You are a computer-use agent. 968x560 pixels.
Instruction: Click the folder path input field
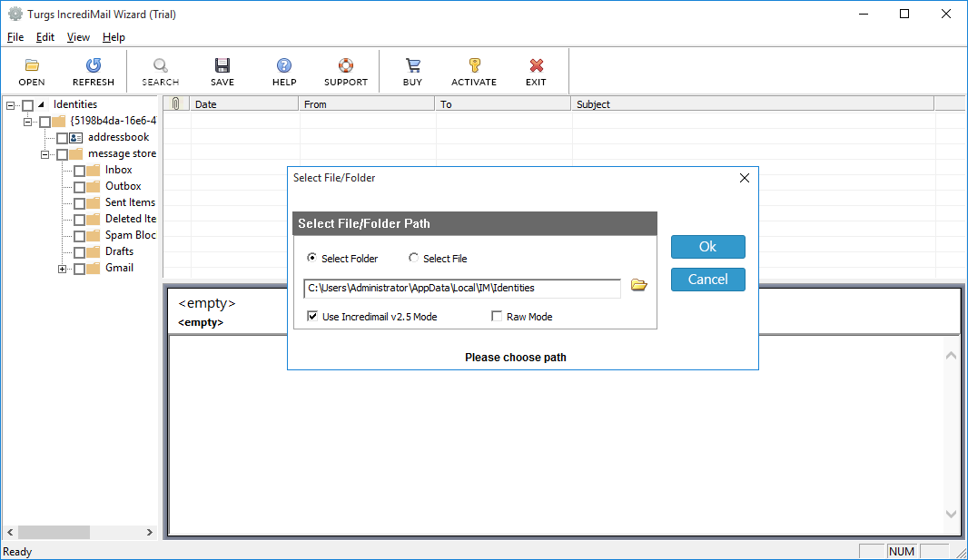(462, 288)
